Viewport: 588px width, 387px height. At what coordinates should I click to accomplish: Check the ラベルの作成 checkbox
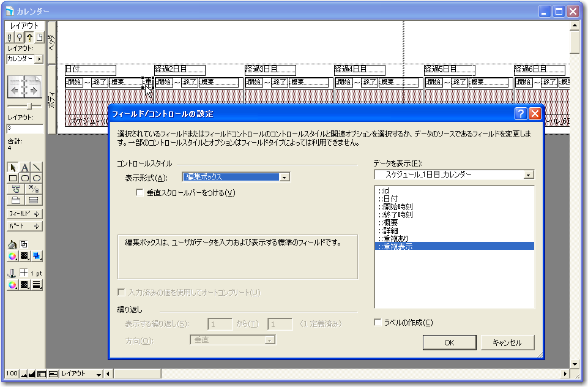click(378, 323)
